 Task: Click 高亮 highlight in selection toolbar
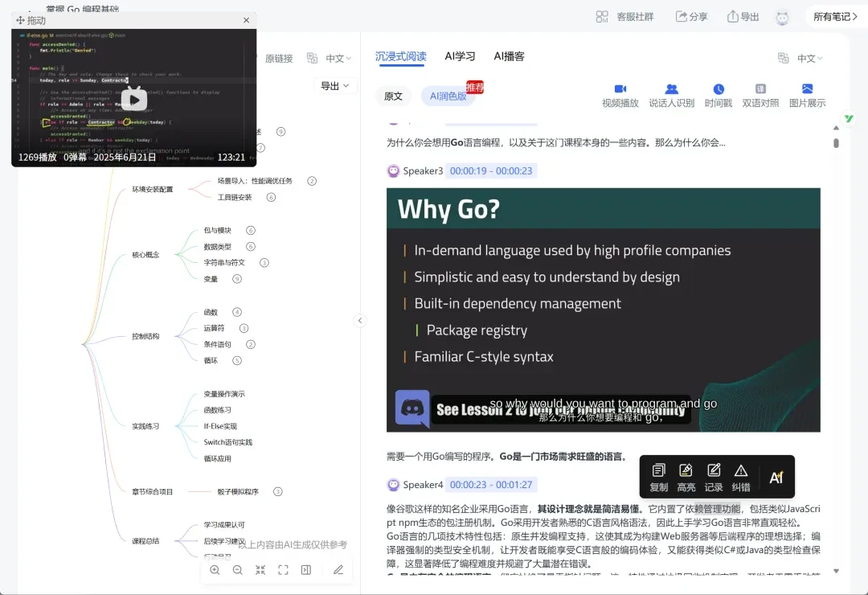click(686, 478)
